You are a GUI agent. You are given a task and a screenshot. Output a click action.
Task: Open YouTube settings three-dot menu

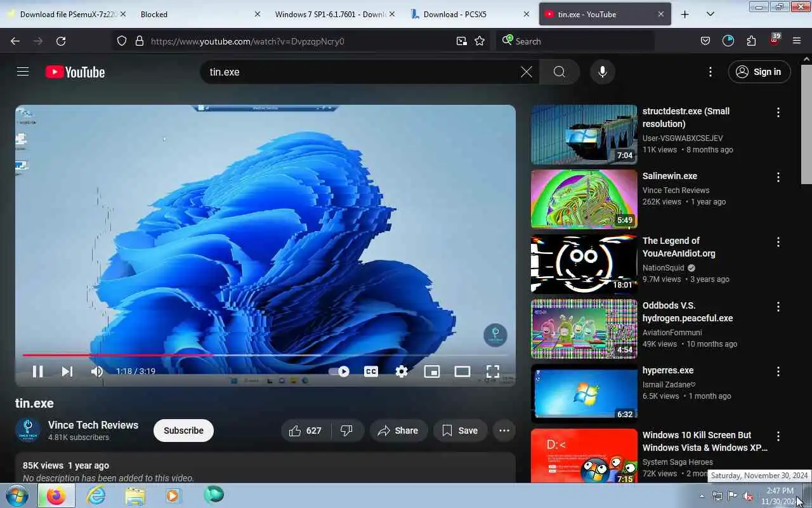click(x=710, y=72)
